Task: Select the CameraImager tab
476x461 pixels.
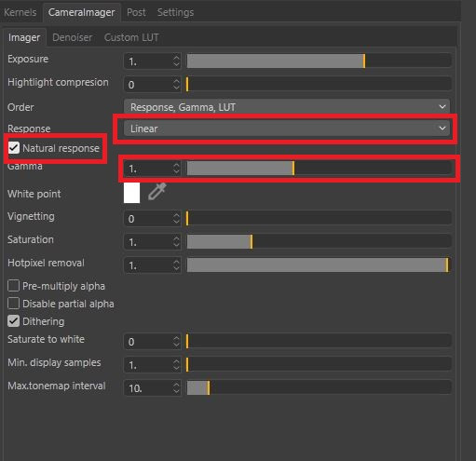Action: [x=81, y=12]
